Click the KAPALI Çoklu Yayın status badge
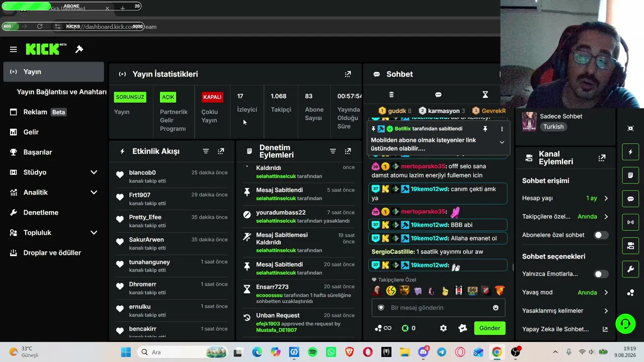644x362 pixels. click(x=212, y=97)
